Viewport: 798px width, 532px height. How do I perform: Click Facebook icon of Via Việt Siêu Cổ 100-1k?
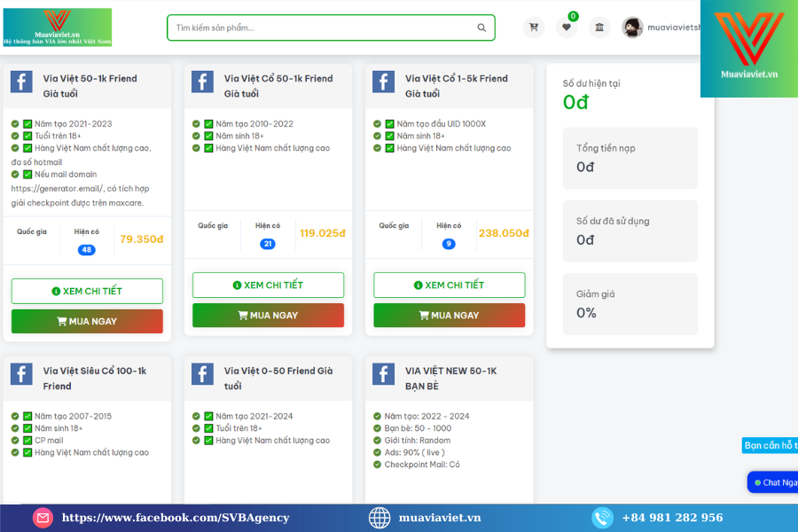(21, 374)
